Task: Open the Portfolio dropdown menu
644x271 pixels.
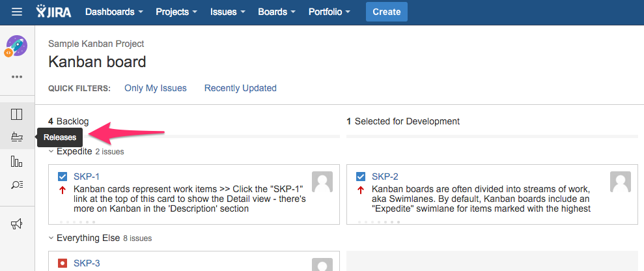Action: coord(329,12)
